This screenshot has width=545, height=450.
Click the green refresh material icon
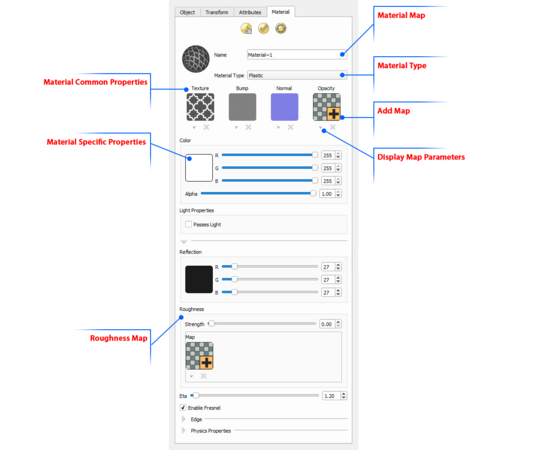coord(280,28)
